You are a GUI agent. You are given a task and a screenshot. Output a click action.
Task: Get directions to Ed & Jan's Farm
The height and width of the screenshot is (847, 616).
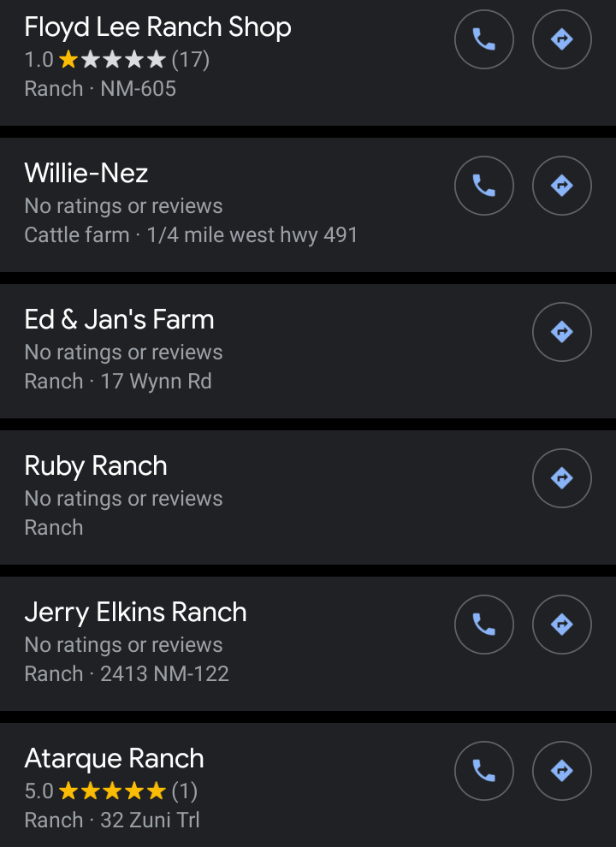561,332
